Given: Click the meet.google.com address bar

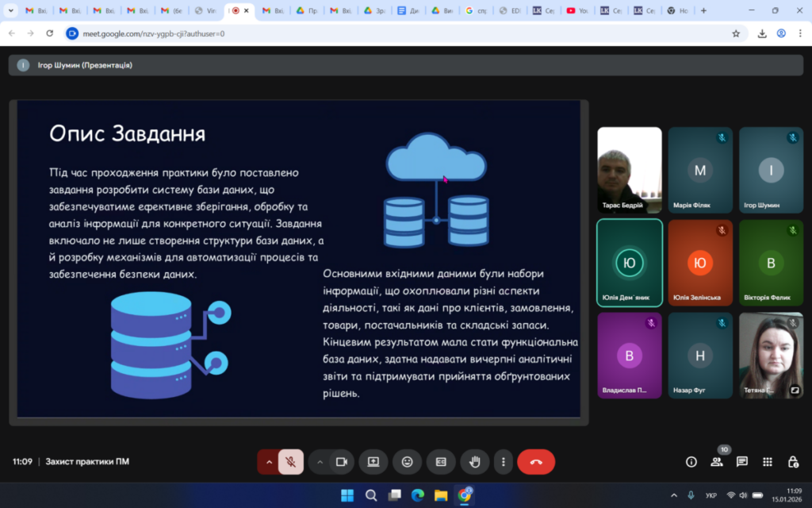Looking at the screenshot, I should point(396,33).
